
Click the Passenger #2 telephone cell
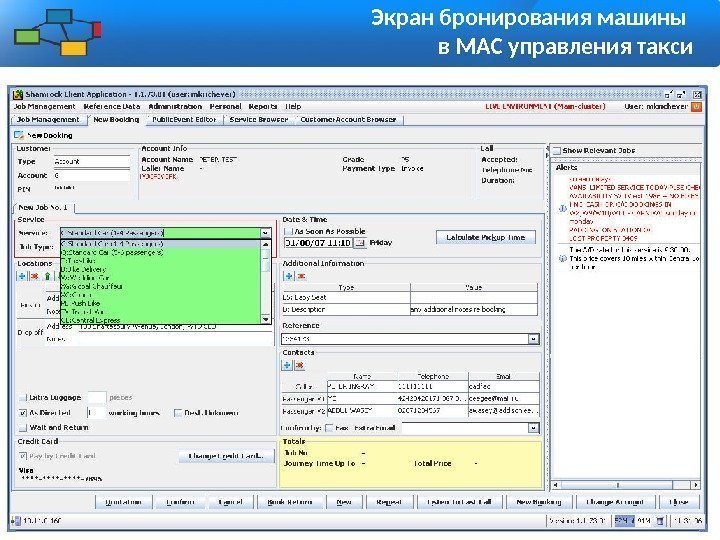[x=433, y=411]
